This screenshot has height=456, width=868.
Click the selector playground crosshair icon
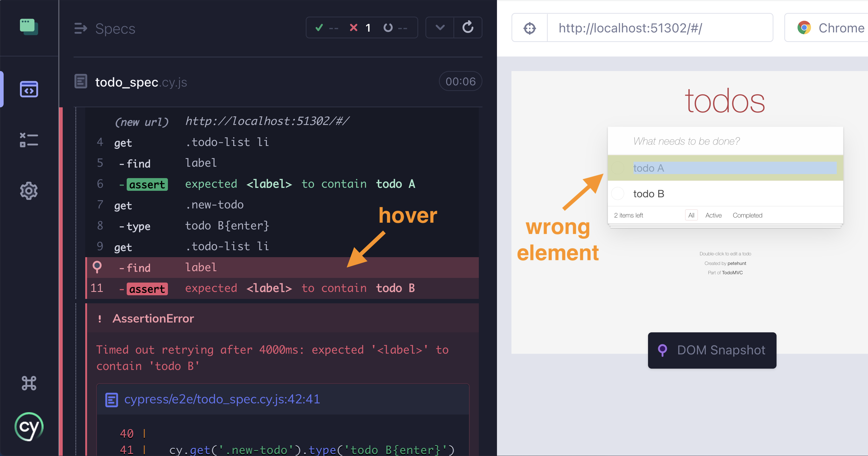click(530, 28)
